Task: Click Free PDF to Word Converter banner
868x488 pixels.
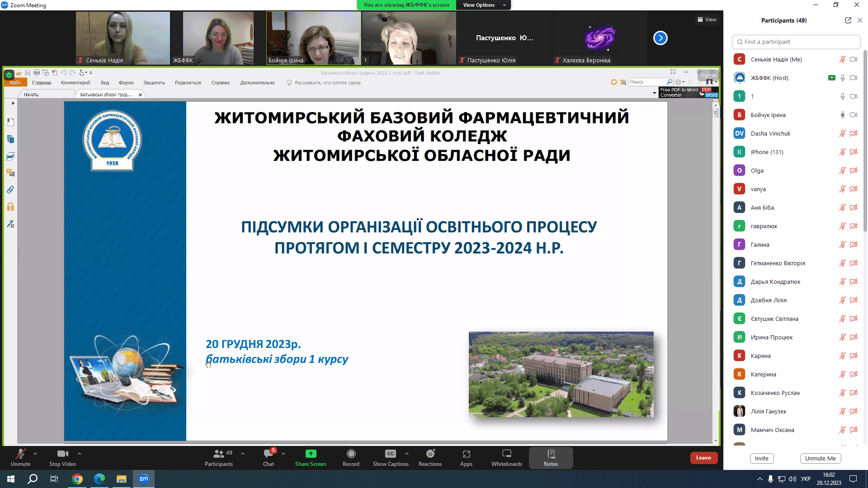Action: (689, 92)
